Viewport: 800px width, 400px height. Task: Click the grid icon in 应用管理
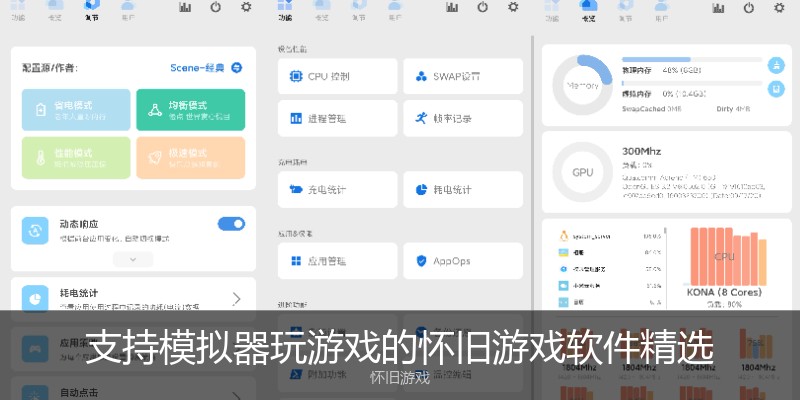[x=296, y=261]
